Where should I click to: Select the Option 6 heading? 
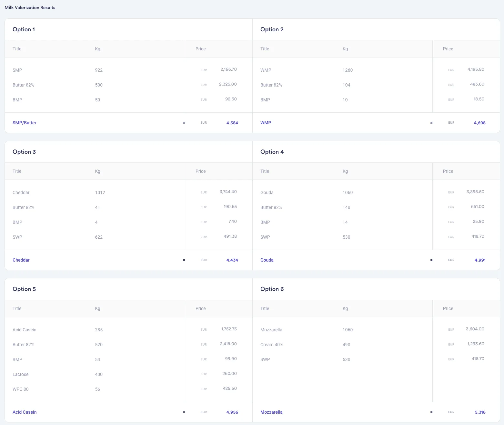click(x=272, y=289)
